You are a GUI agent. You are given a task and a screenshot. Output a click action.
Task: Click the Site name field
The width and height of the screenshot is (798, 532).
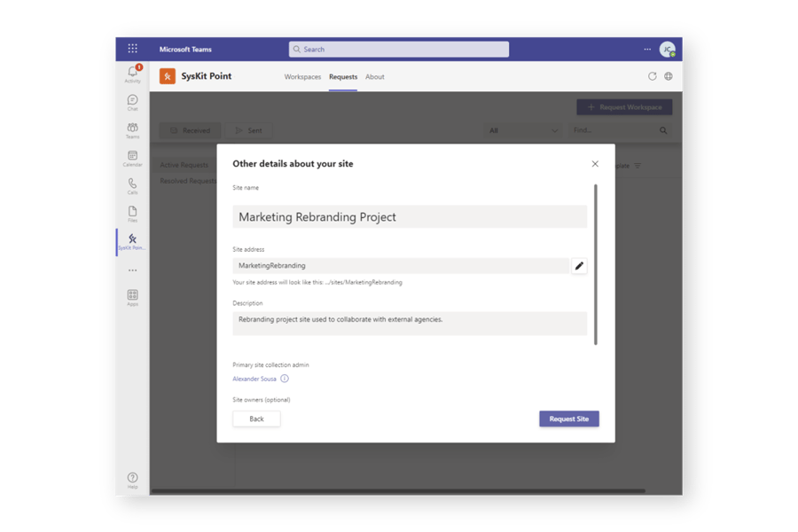410,217
